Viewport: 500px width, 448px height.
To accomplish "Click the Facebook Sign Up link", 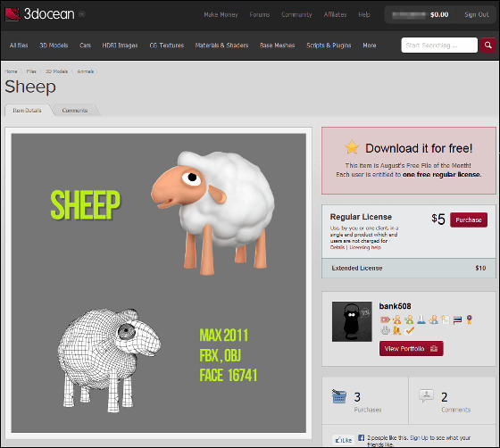I will click(x=419, y=438).
